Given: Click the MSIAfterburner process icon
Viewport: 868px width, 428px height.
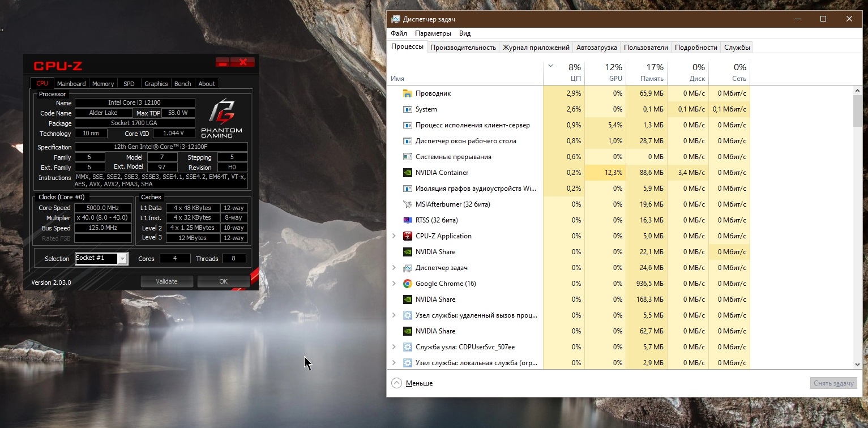Looking at the screenshot, I should click(x=407, y=204).
